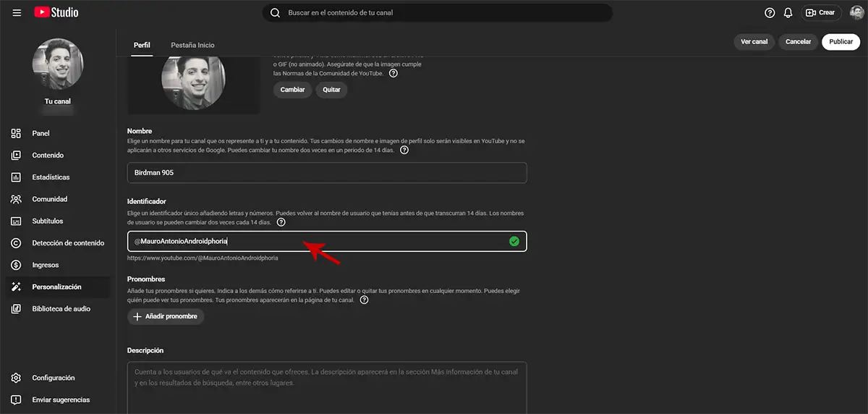868x414 pixels.
Task: Click help icon after Pronombres description
Action: tap(364, 299)
